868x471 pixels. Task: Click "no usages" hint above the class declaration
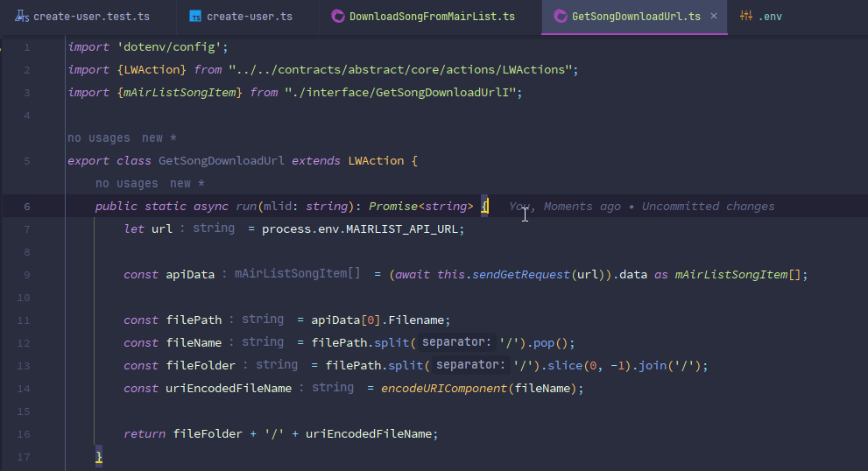pyautogui.click(x=98, y=137)
